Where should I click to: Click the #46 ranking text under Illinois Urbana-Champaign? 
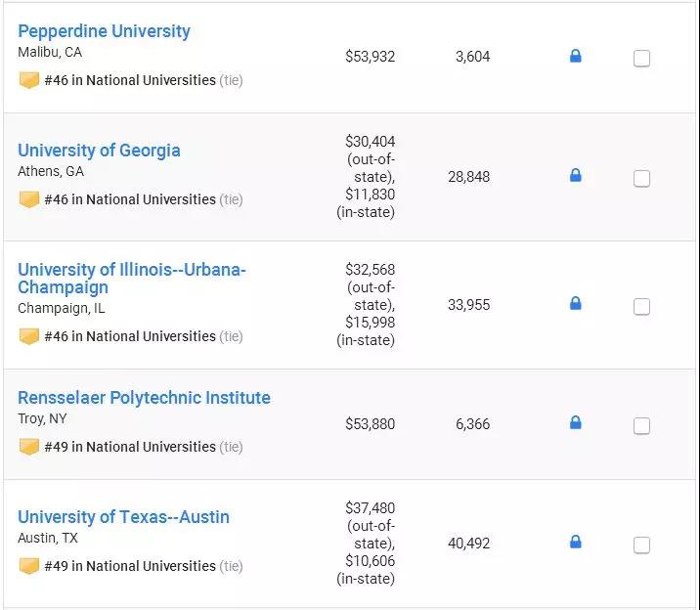(x=129, y=336)
